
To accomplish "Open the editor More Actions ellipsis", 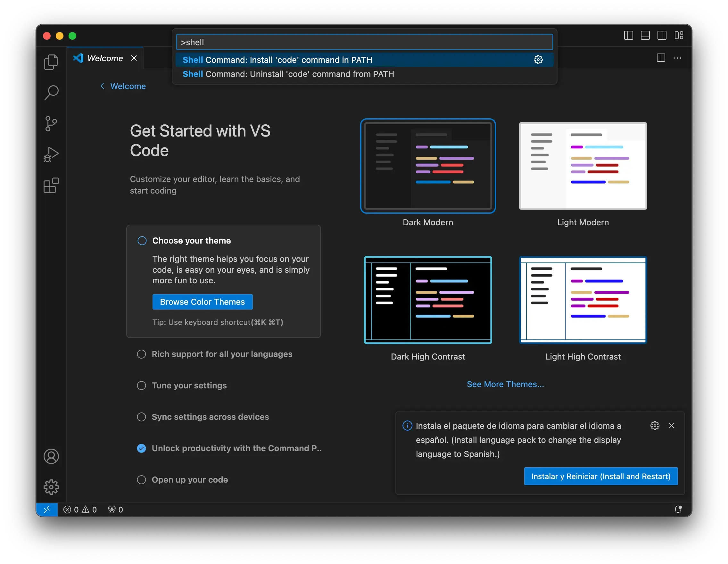I will (677, 58).
